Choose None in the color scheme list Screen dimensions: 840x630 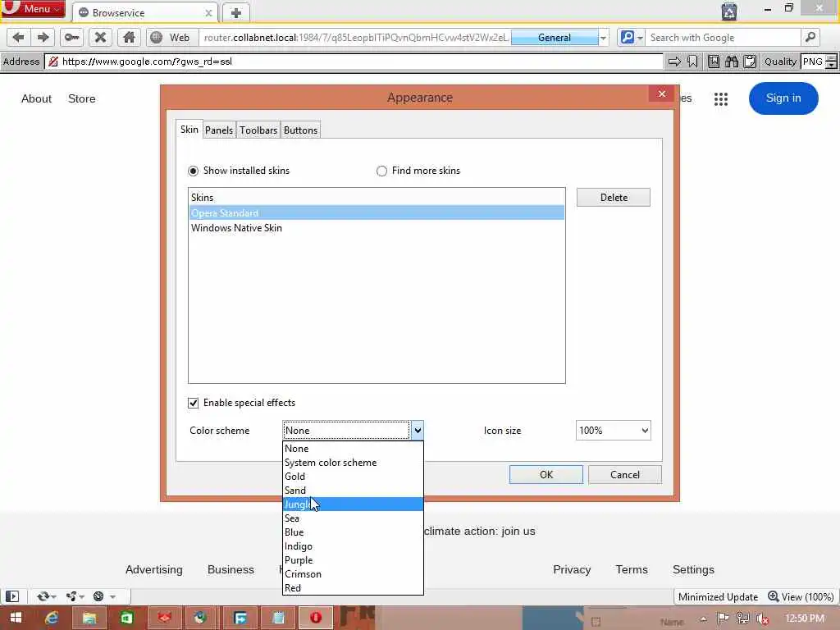pyautogui.click(x=353, y=449)
